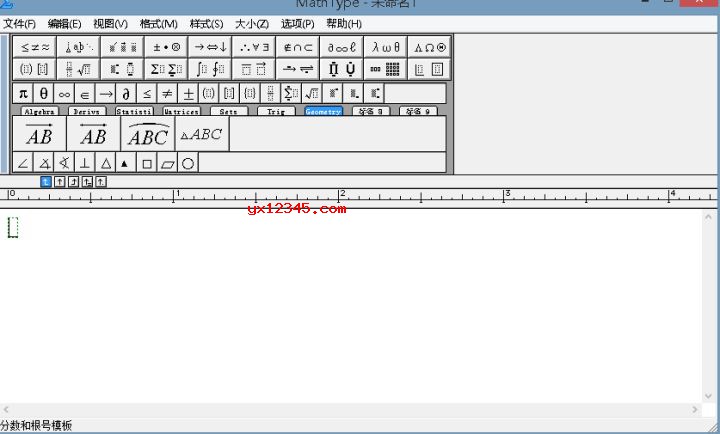Insert the hollow triangle symbol
Screen dimensions: 720x434
tap(106, 163)
